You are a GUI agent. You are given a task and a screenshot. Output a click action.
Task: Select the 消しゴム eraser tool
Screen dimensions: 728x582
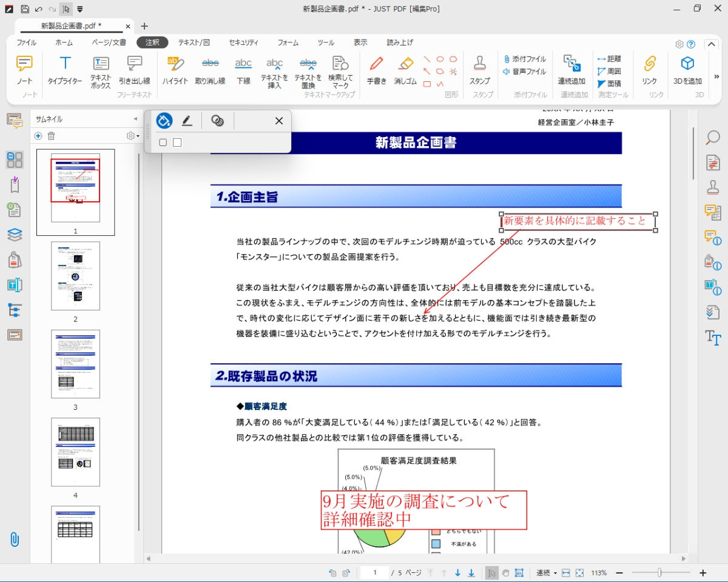[405, 70]
